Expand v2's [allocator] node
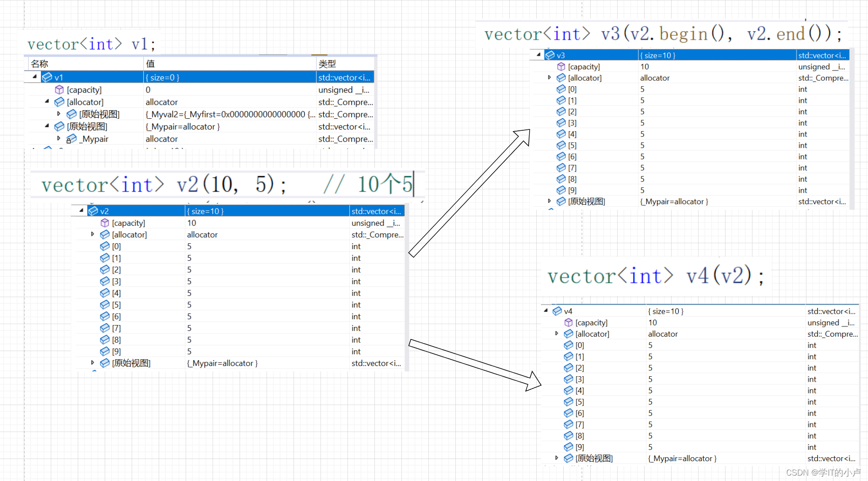The image size is (868, 481). (93, 234)
